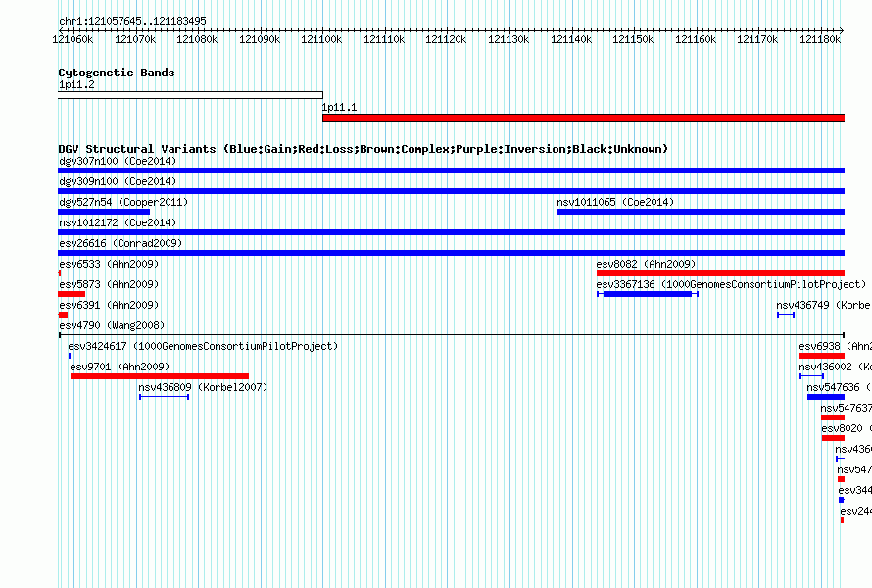Open the dgv307n100 (Coe2014) variant label
The image size is (872, 588).
point(118,161)
